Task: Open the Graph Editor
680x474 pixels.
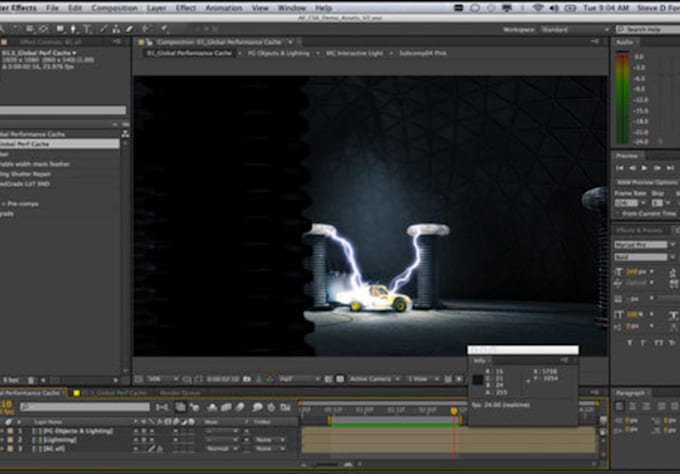Action: [285, 407]
